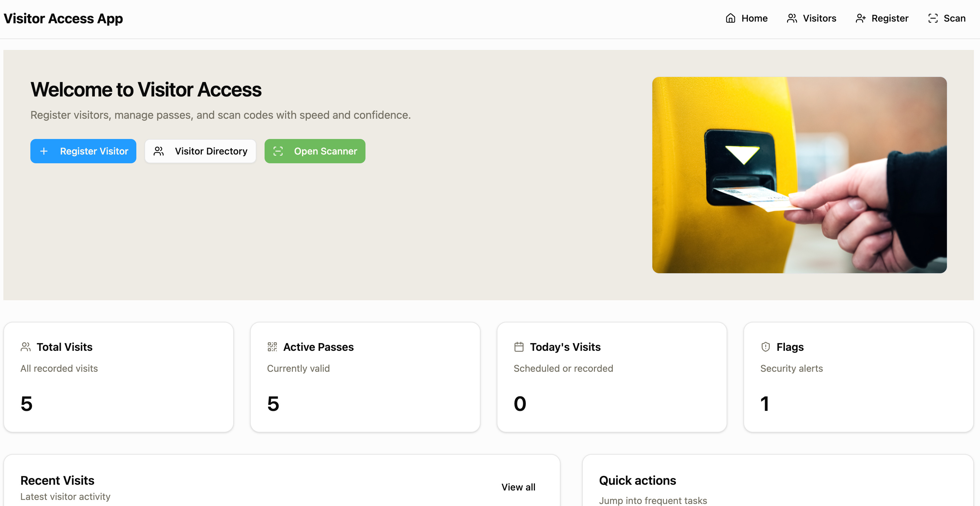Click the calendar icon beside Today's Visits
The image size is (980, 506).
[x=519, y=347]
